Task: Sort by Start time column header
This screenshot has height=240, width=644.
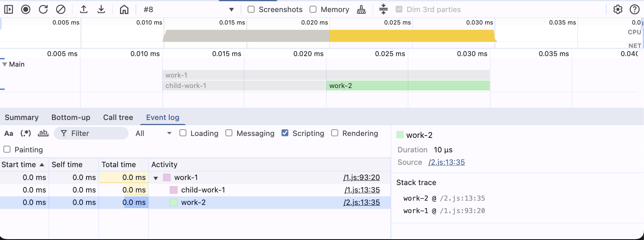Action: pos(24,164)
